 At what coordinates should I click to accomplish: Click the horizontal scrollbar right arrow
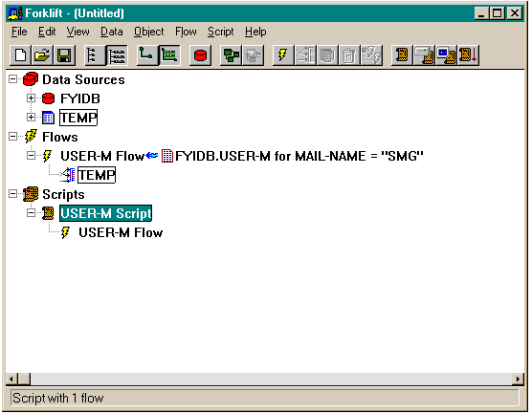point(518,379)
